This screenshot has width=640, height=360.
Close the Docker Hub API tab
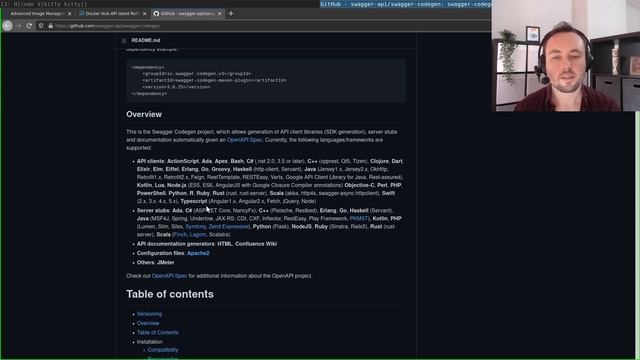tap(144, 13)
